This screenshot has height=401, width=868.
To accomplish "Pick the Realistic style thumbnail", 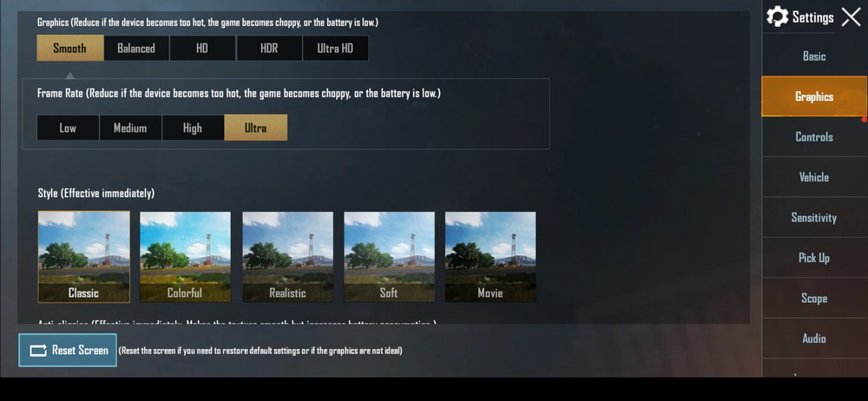I will pyautogui.click(x=288, y=257).
